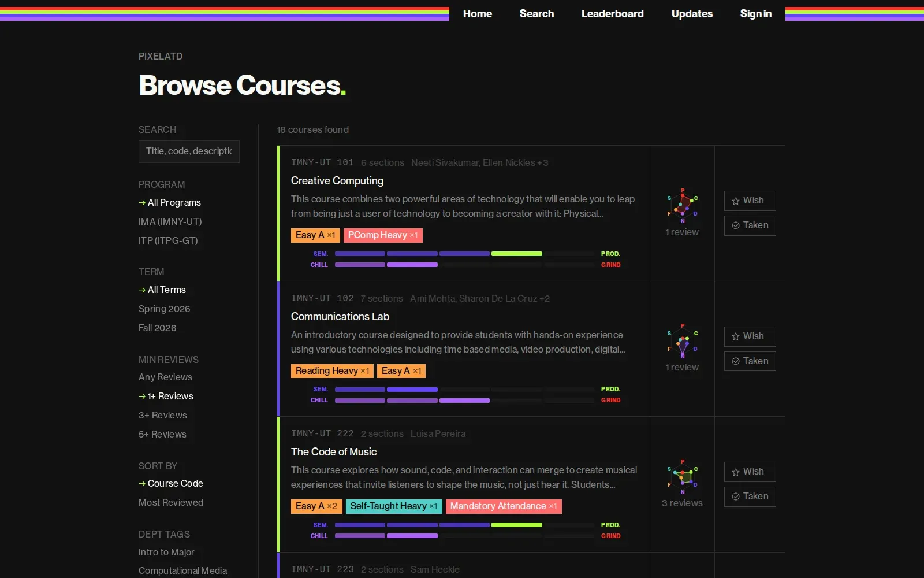
Task: Click the 3 reviews count text
Action: [x=682, y=503]
